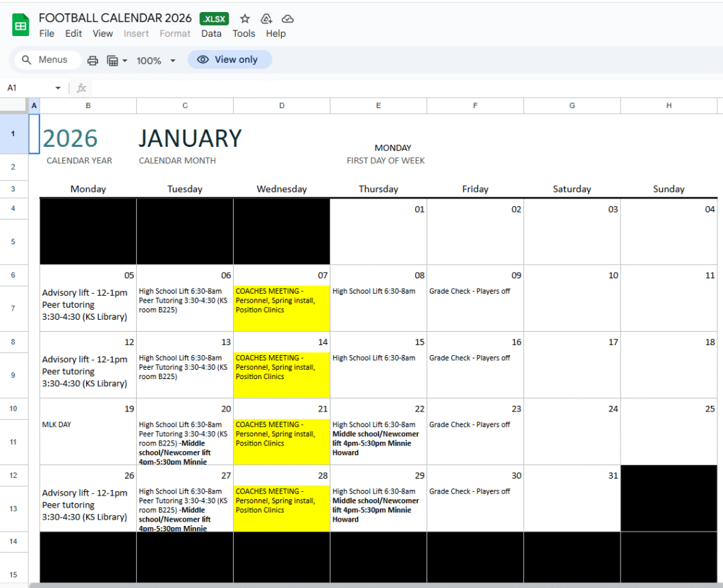Open the Help menu

(x=275, y=33)
